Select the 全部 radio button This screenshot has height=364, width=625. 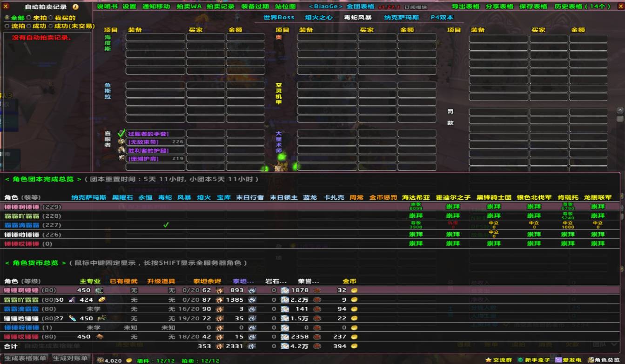coord(7,18)
